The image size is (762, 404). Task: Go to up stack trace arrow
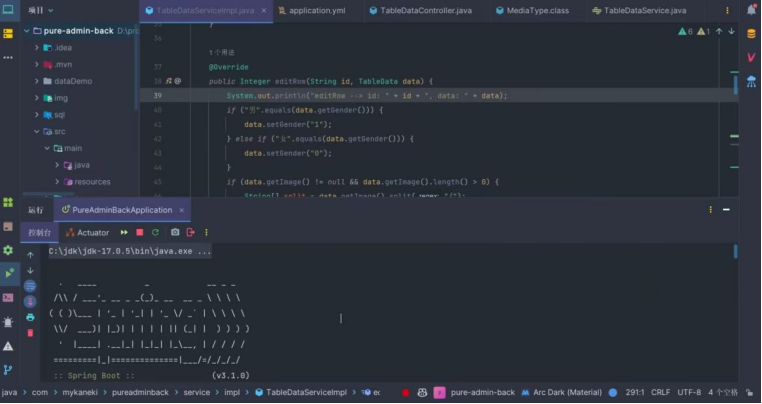click(x=30, y=255)
